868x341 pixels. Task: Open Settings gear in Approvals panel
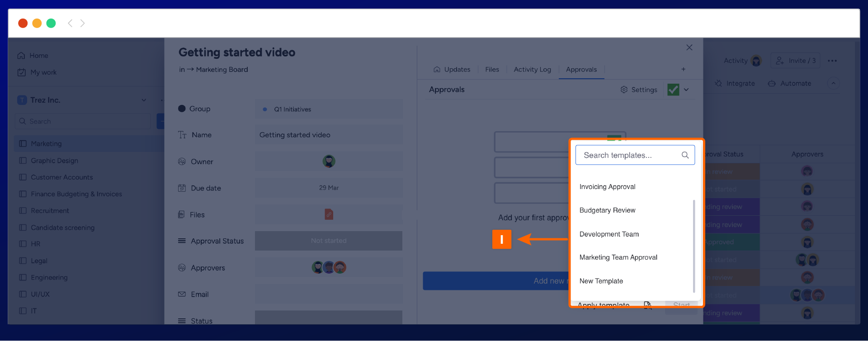coord(624,90)
